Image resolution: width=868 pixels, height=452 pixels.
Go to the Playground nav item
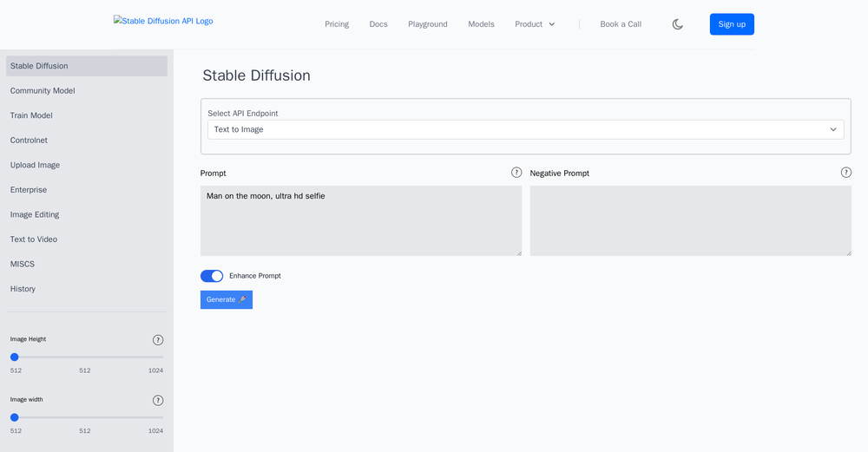428,24
